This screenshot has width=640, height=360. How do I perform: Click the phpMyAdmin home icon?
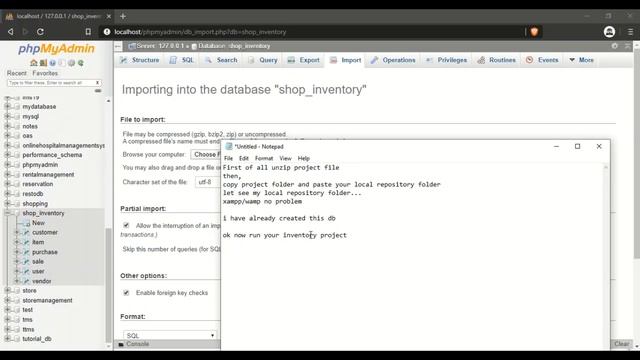[x=33, y=63]
